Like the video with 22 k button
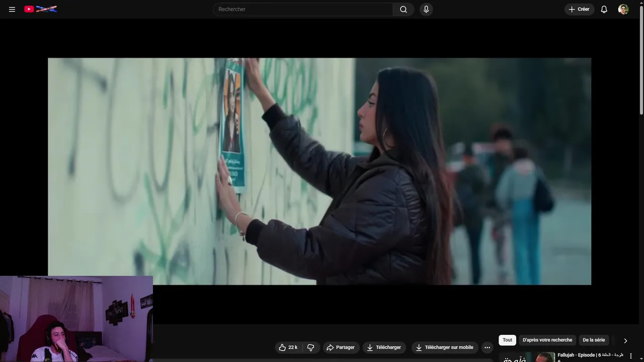Image resolution: width=644 pixels, height=362 pixels. 288,347
